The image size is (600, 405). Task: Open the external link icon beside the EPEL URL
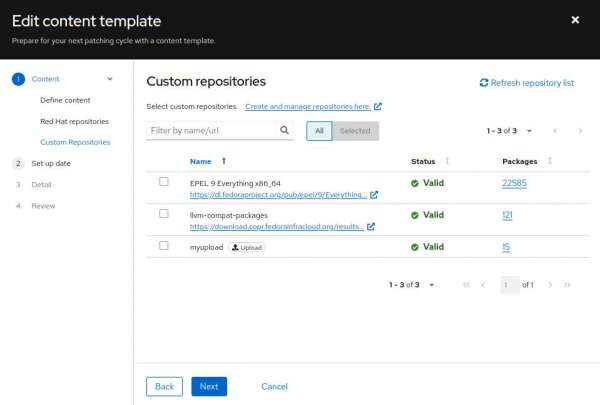point(374,195)
